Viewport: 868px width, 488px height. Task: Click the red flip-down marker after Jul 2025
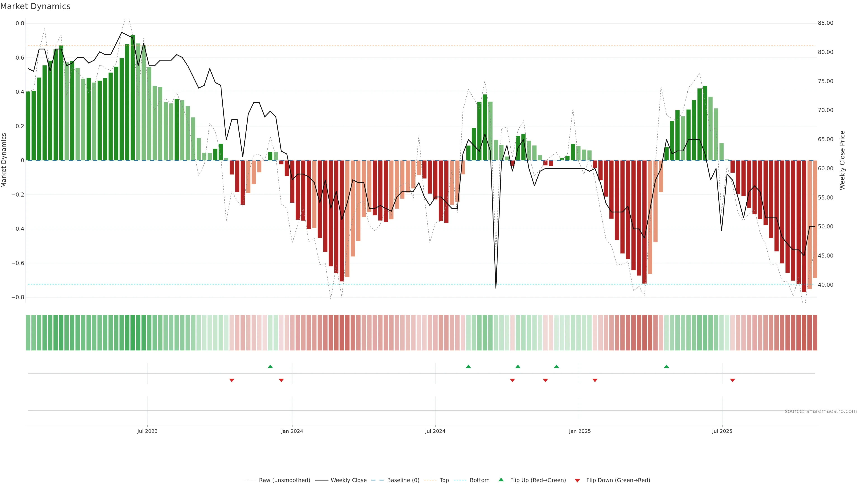732,380
